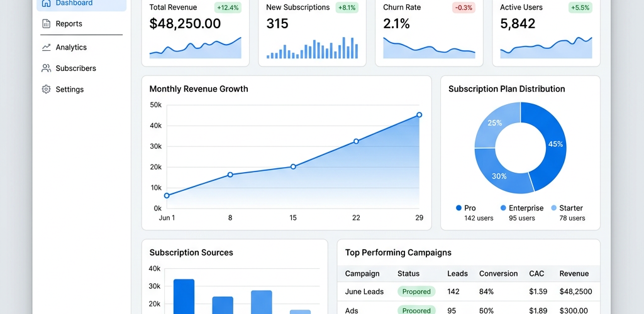Click the $1.59 CAC cell

(x=538, y=291)
